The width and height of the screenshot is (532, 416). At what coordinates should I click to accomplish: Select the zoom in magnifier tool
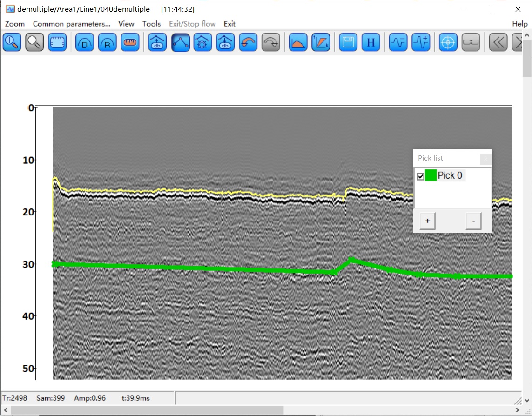(12, 42)
